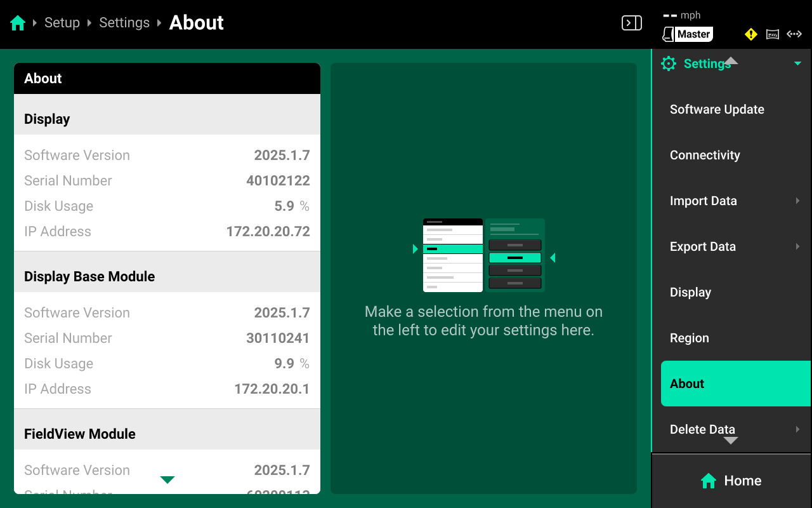812x508 pixels.
Task: Expand the Import Data submenu
Action: [x=797, y=201]
